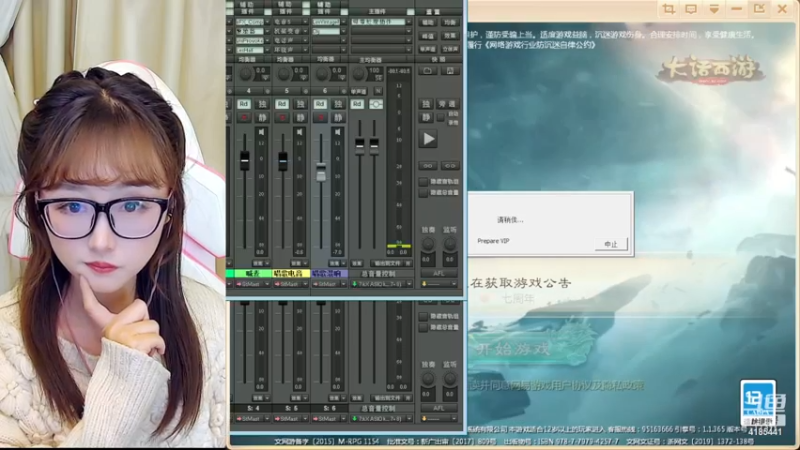Select the 唱歌混响 track name label
Screen dimensions: 800x450
[329, 274]
